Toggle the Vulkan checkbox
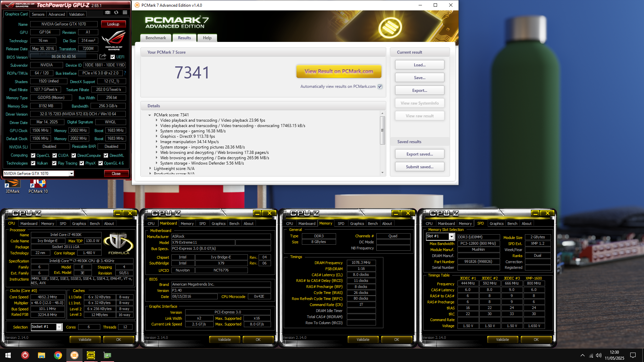This screenshot has height=362, width=644. (33, 163)
